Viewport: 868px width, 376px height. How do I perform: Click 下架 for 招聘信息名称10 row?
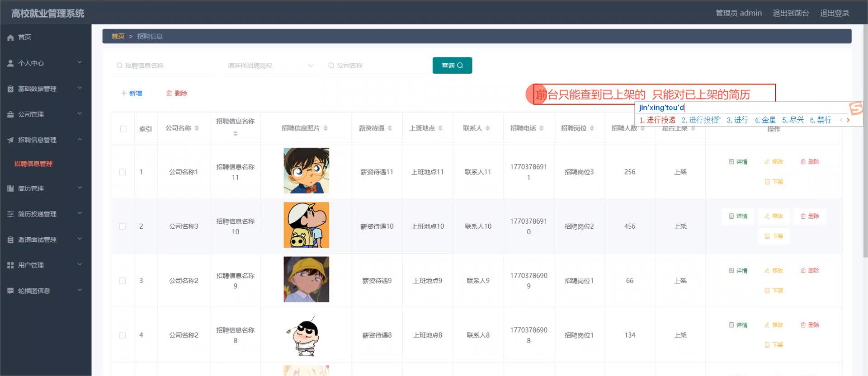[774, 236]
